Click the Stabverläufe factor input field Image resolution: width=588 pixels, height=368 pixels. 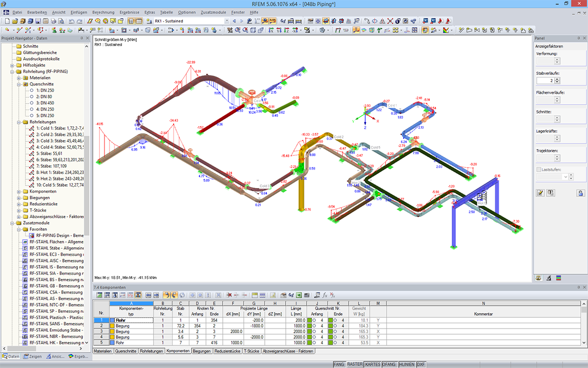pyautogui.click(x=545, y=80)
